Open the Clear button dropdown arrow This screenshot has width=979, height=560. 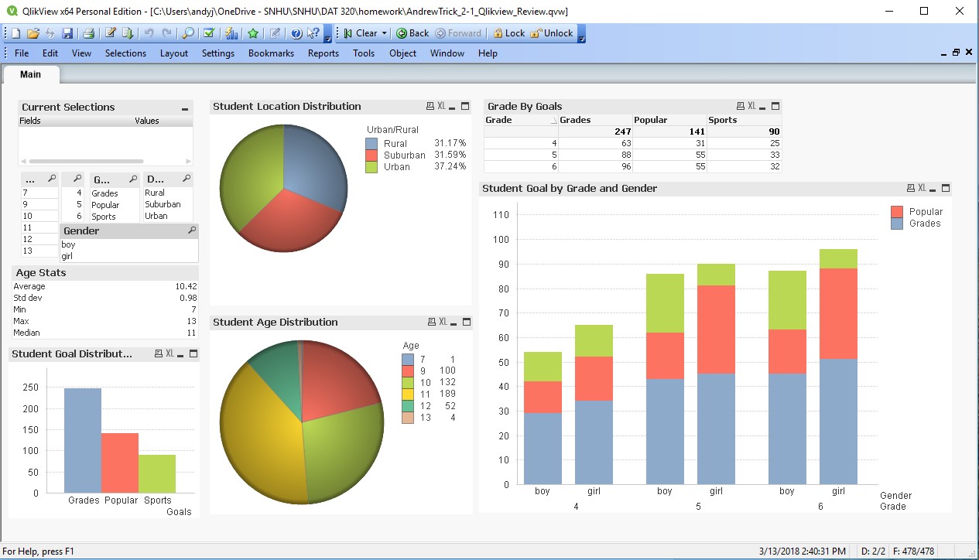tap(385, 33)
